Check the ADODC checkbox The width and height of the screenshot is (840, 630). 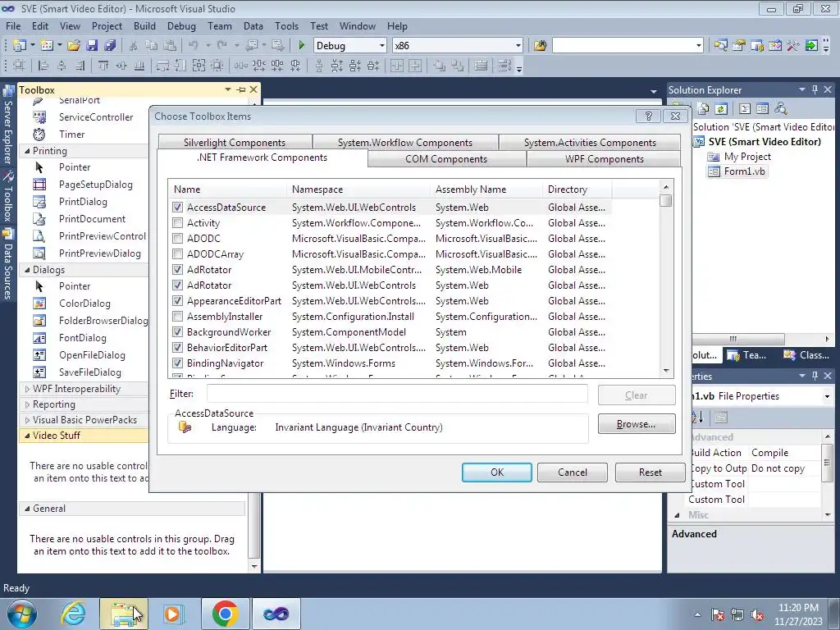[x=177, y=239]
